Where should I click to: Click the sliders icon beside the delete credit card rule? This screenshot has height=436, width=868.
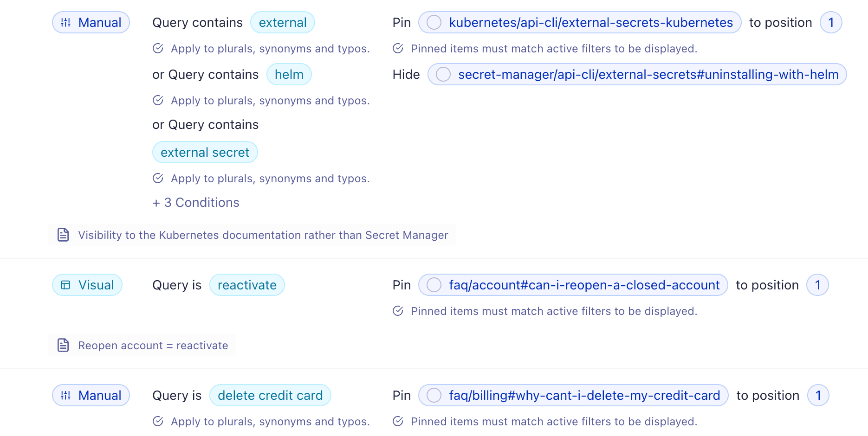click(66, 396)
